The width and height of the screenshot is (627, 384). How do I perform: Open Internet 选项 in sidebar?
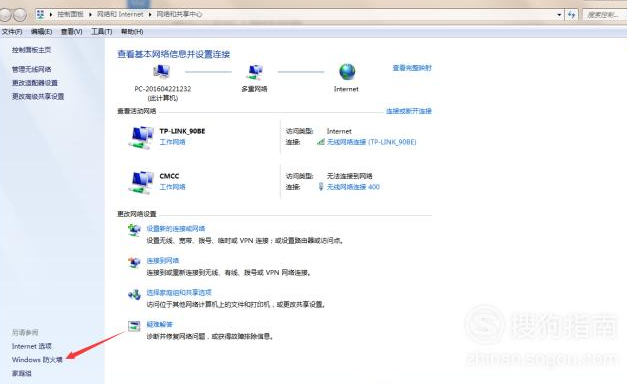click(x=32, y=346)
